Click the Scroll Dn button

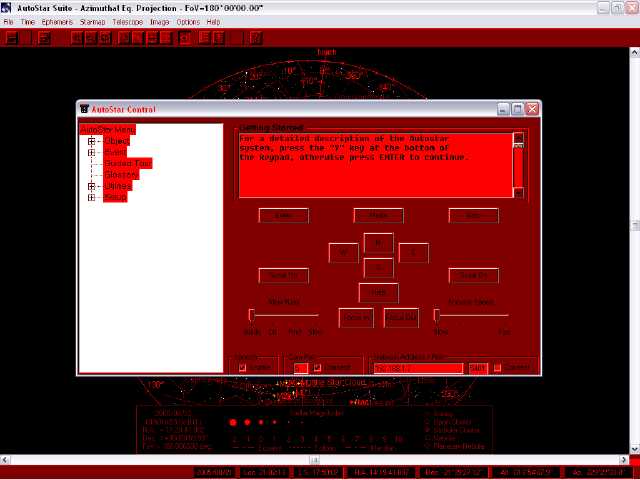click(473, 276)
